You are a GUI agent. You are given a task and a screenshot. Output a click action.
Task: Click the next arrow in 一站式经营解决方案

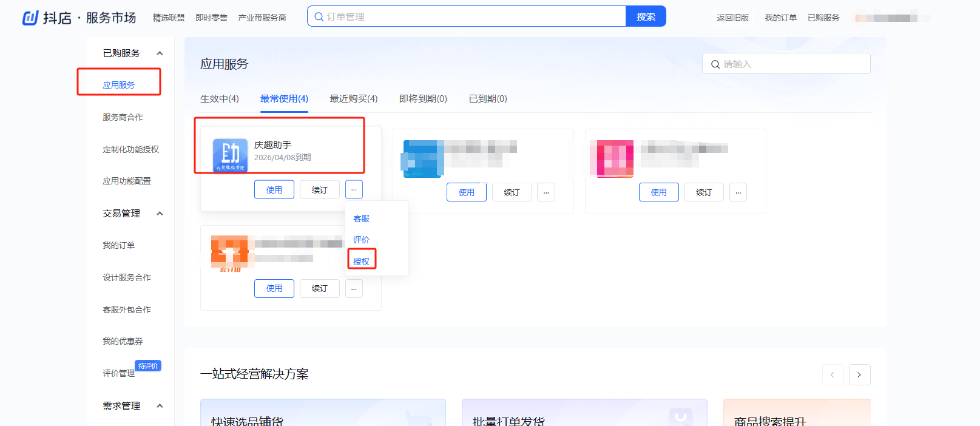click(x=859, y=375)
